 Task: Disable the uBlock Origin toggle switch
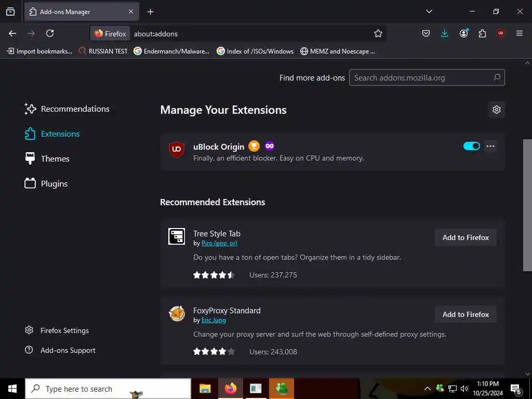(472, 146)
